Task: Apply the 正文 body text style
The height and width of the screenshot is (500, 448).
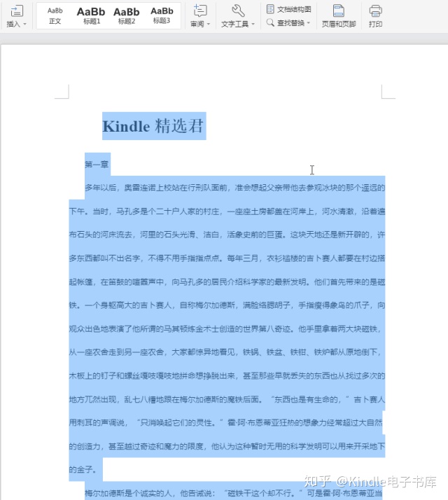Action: 55,15
